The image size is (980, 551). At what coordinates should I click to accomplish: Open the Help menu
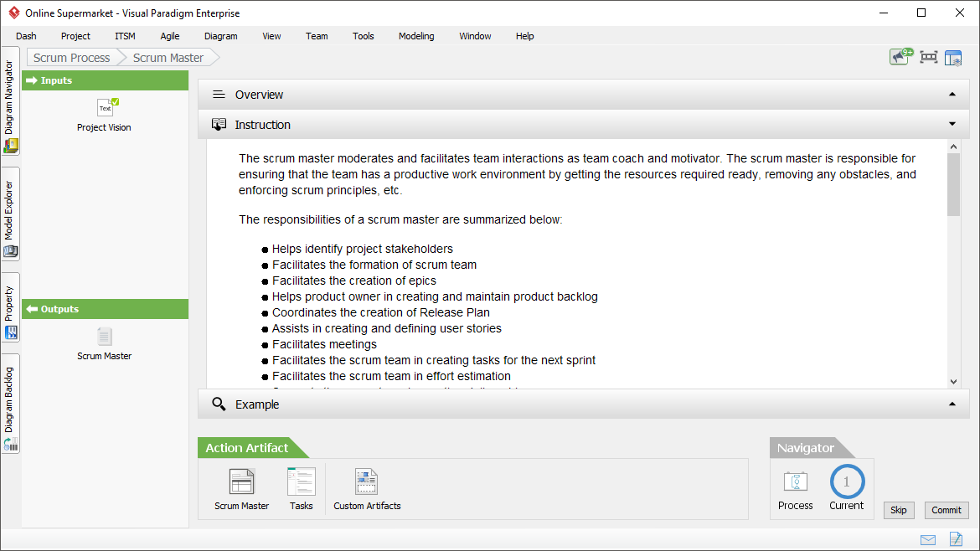(x=524, y=36)
